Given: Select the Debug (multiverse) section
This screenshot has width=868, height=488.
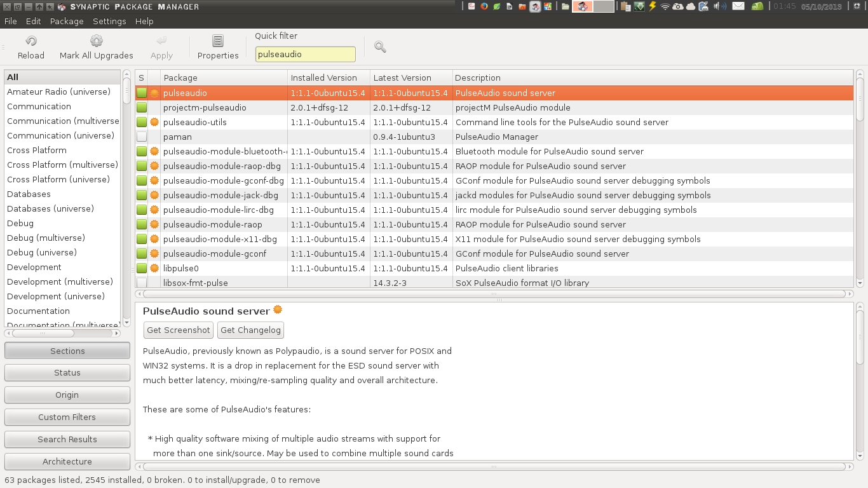Looking at the screenshot, I should coord(62,238).
